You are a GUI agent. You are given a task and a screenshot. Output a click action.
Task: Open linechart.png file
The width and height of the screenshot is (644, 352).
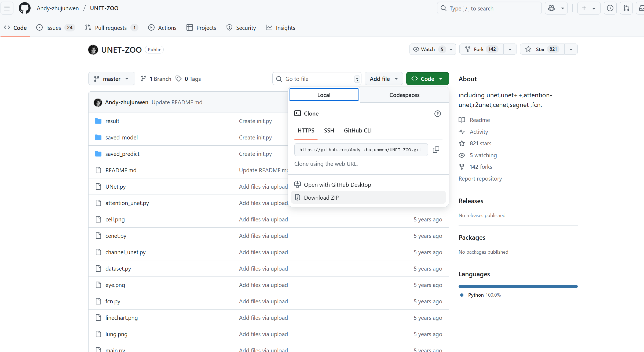click(x=122, y=318)
